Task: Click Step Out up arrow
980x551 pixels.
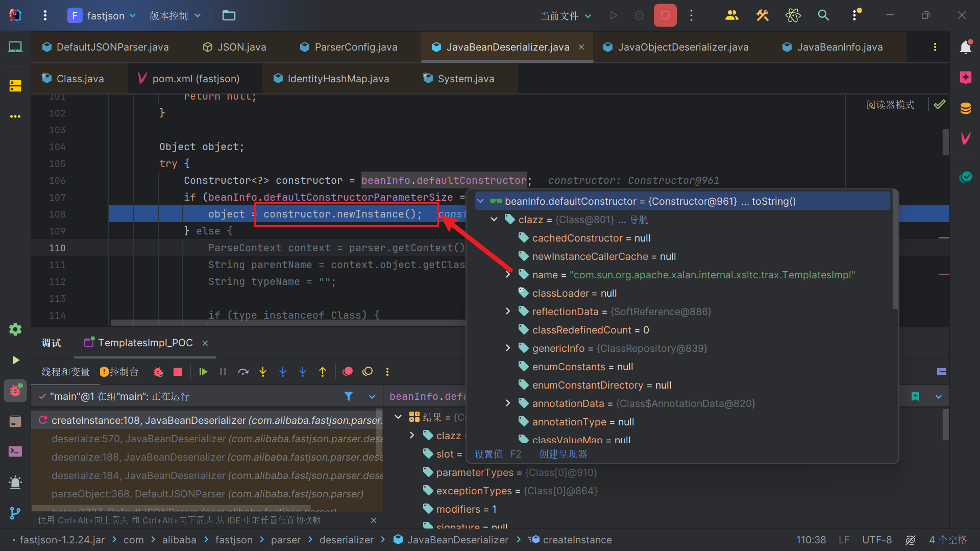Action: click(323, 372)
